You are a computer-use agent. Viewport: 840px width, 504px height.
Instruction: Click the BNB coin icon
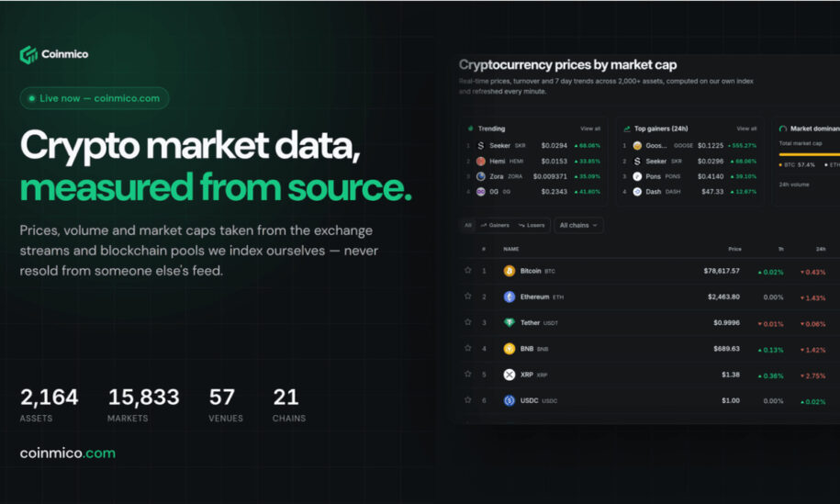point(509,349)
